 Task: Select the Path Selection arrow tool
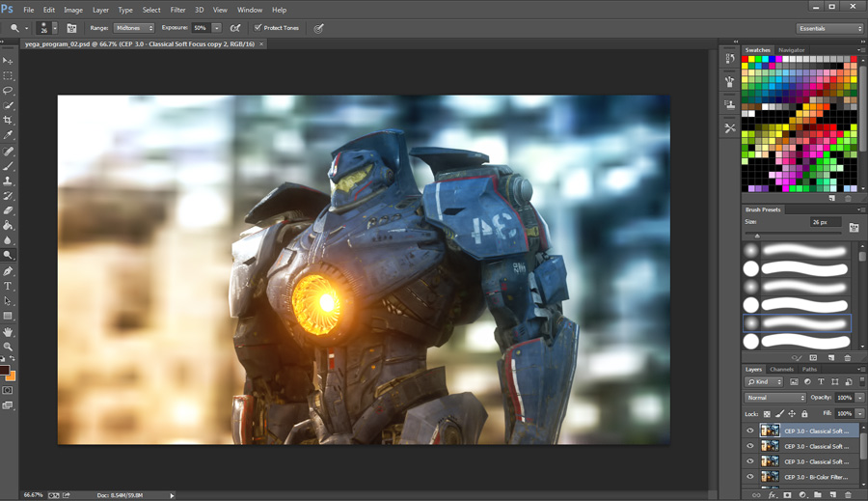8,301
